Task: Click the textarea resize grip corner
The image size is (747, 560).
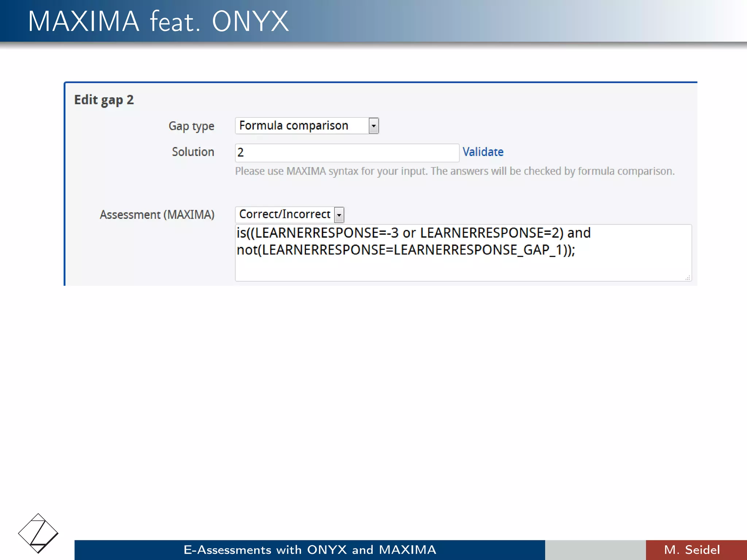Action: (x=688, y=278)
